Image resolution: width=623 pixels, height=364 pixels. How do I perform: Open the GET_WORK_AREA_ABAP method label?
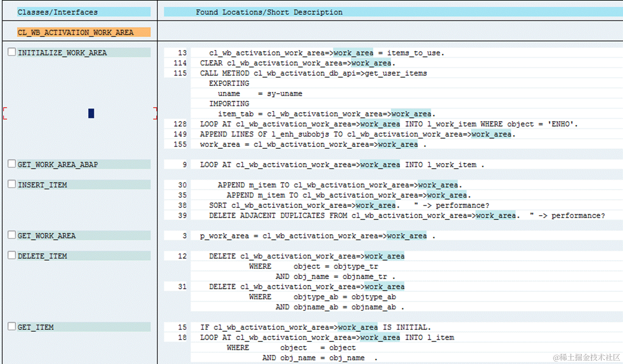point(58,164)
